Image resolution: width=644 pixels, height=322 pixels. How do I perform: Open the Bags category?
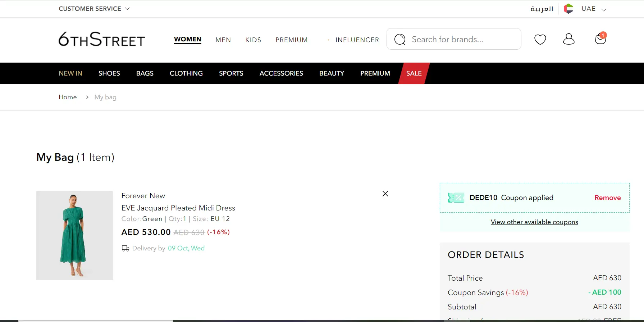[x=145, y=73]
